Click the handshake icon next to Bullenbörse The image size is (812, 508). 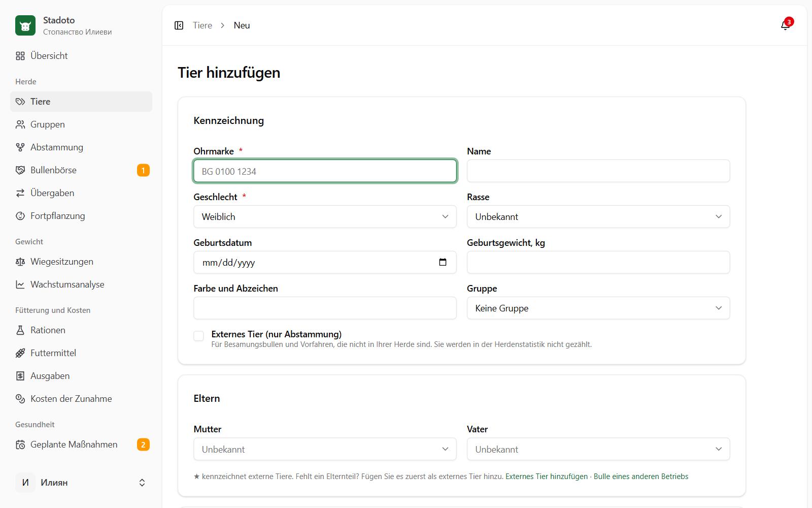click(20, 170)
